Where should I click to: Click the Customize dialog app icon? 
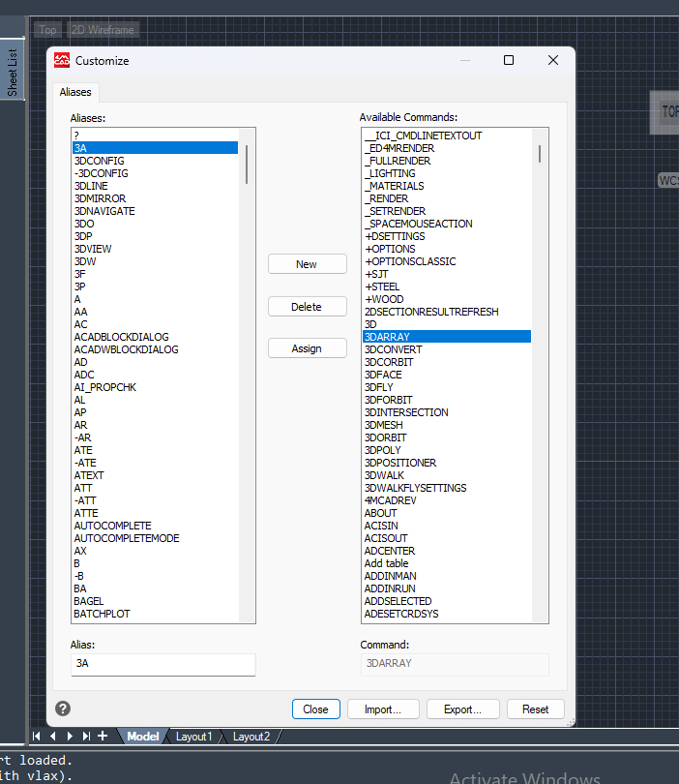pos(62,60)
